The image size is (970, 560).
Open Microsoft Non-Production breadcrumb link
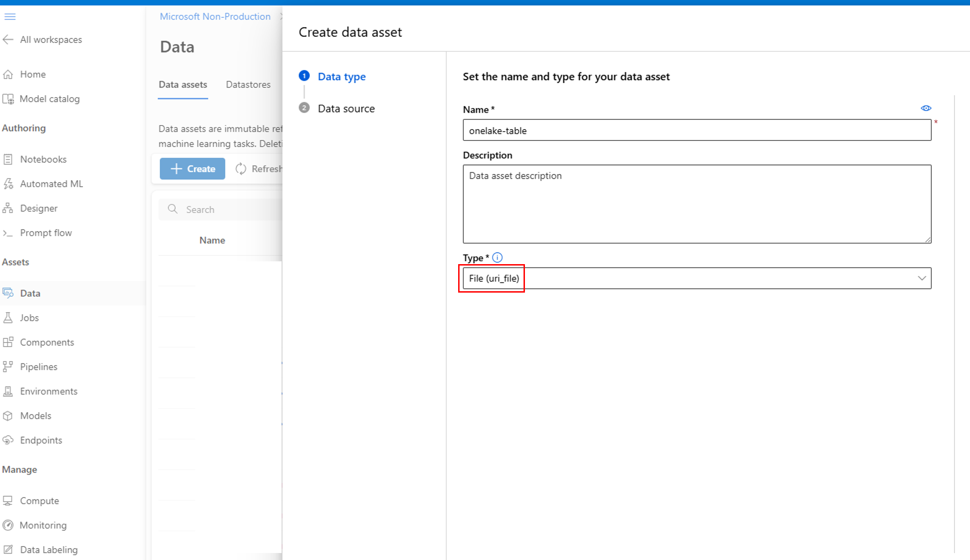point(215,16)
